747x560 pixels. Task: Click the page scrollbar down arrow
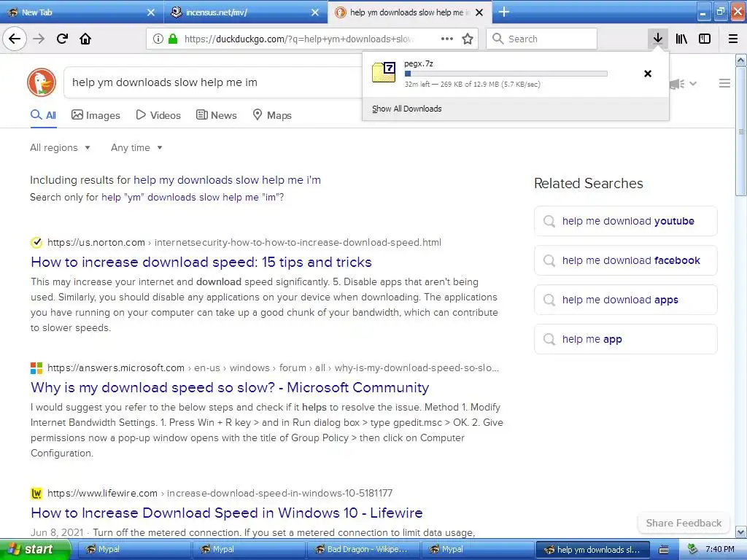click(x=741, y=532)
